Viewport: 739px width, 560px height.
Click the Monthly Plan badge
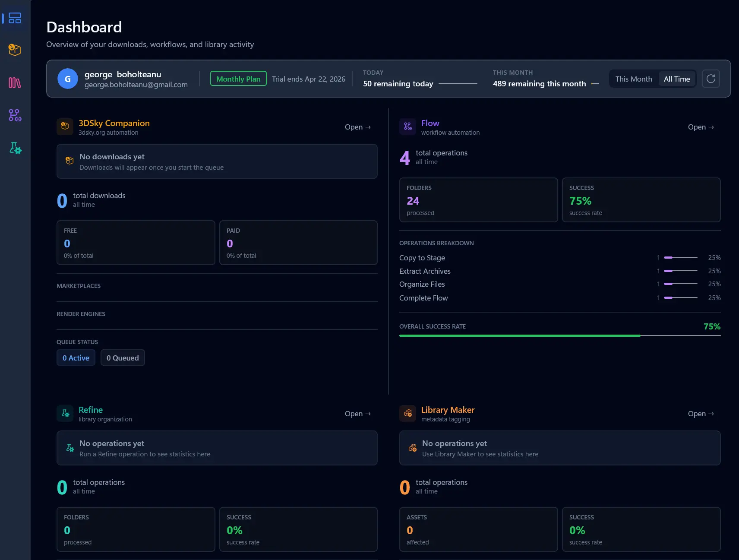[238, 79]
